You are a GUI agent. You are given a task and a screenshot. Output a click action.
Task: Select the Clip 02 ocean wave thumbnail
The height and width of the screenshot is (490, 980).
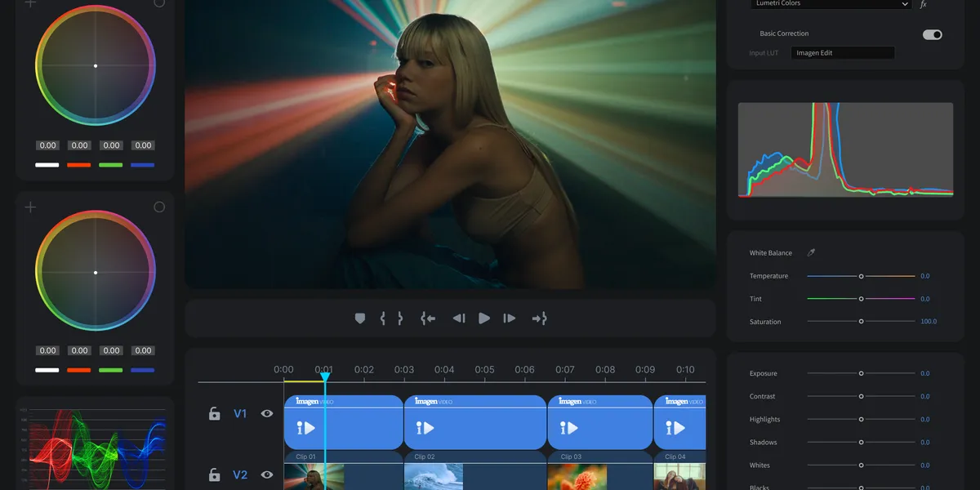coord(434,477)
